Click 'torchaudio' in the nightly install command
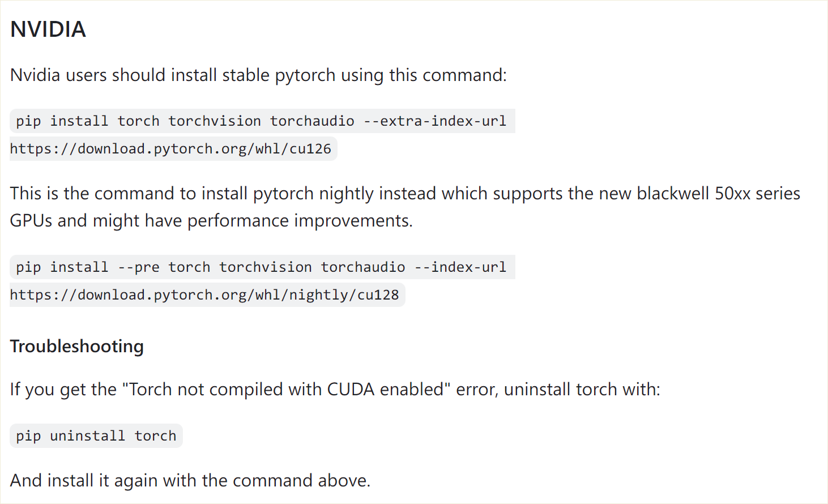Viewport: 828px width, 504px height. [x=363, y=267]
